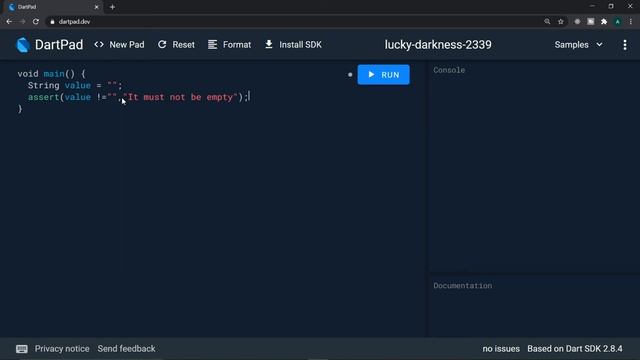This screenshot has height=360, width=640.
Task: Open Chrome's three-dot menu
Action: click(x=631, y=22)
